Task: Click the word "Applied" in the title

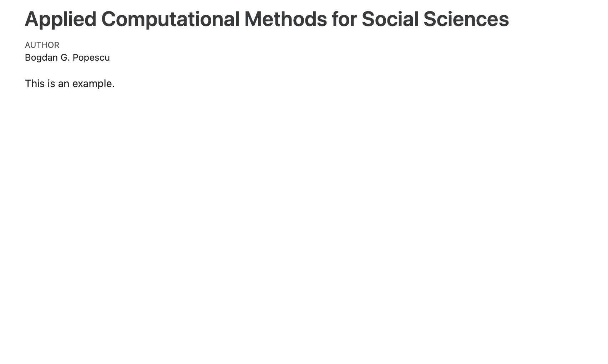Action: (61, 19)
